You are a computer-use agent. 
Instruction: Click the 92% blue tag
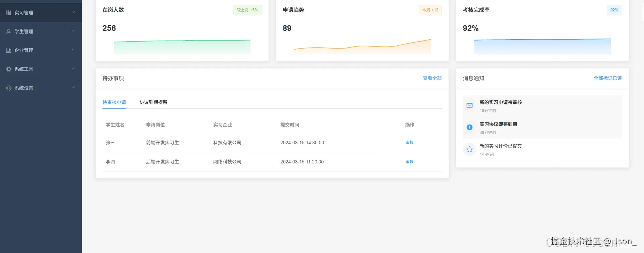pyautogui.click(x=614, y=10)
